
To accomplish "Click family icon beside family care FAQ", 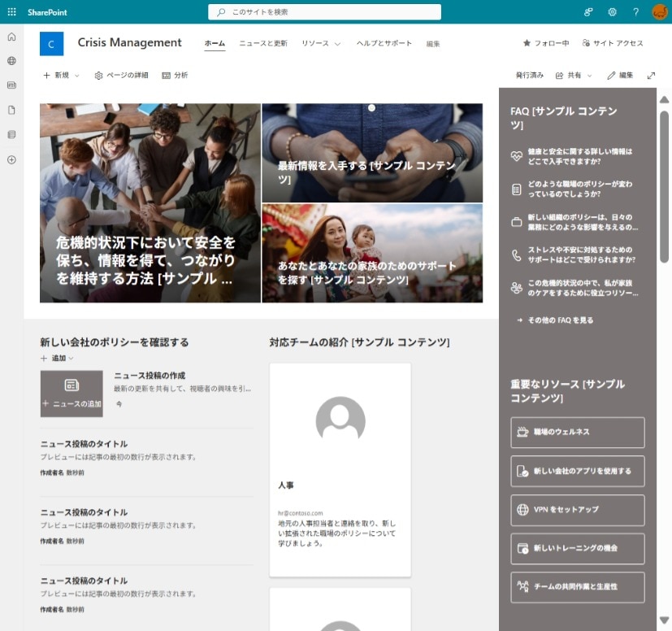I will [517, 288].
